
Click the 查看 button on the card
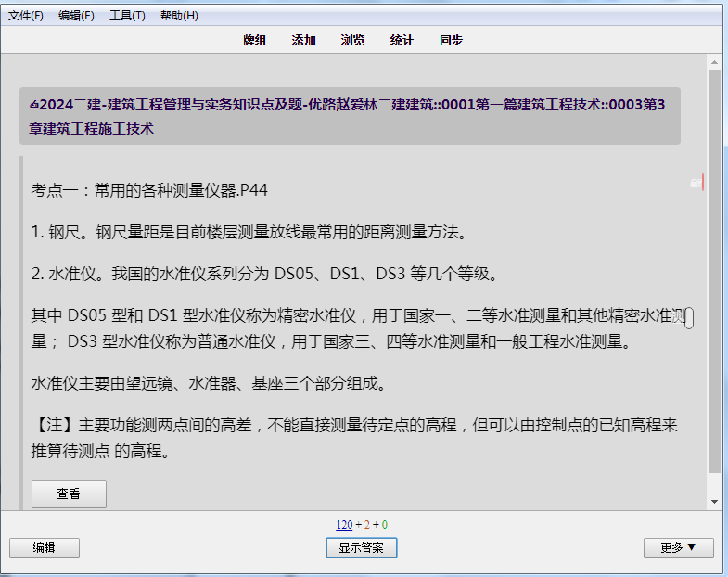click(x=69, y=494)
